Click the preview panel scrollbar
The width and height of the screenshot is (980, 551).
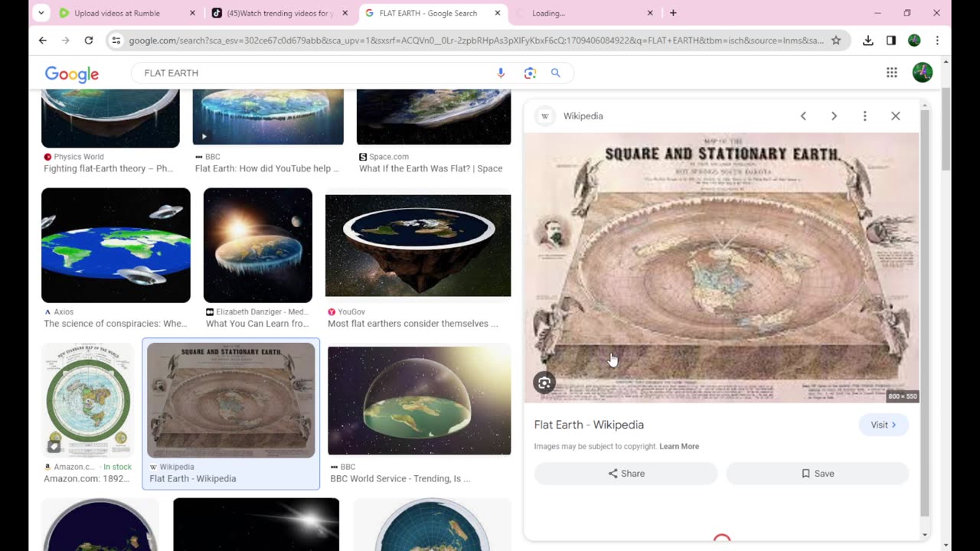(x=925, y=314)
